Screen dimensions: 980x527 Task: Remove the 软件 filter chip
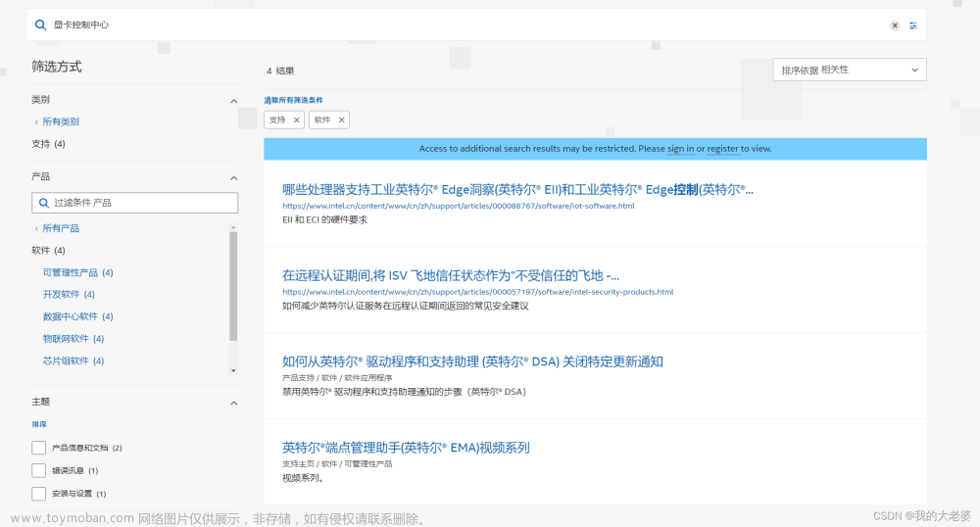tap(341, 120)
